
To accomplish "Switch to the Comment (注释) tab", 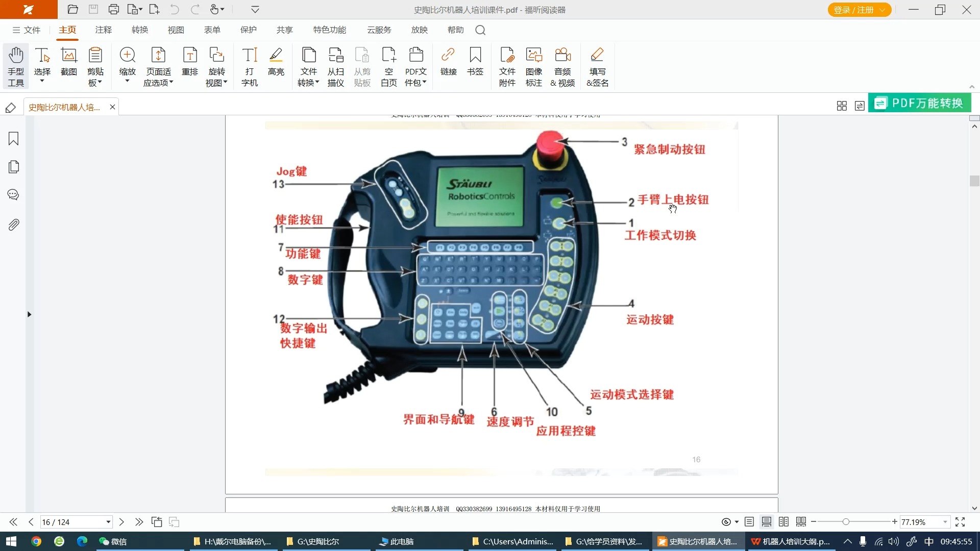I will [104, 30].
